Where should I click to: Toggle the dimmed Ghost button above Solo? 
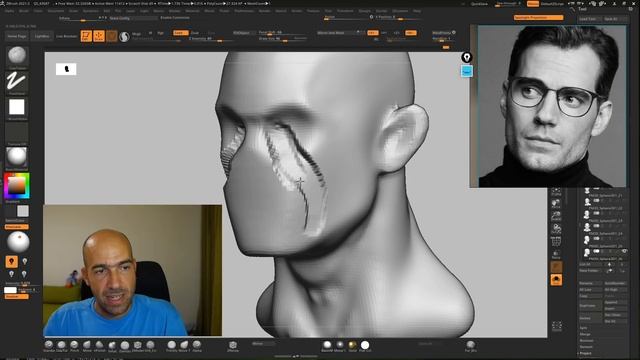[x=556, y=267]
